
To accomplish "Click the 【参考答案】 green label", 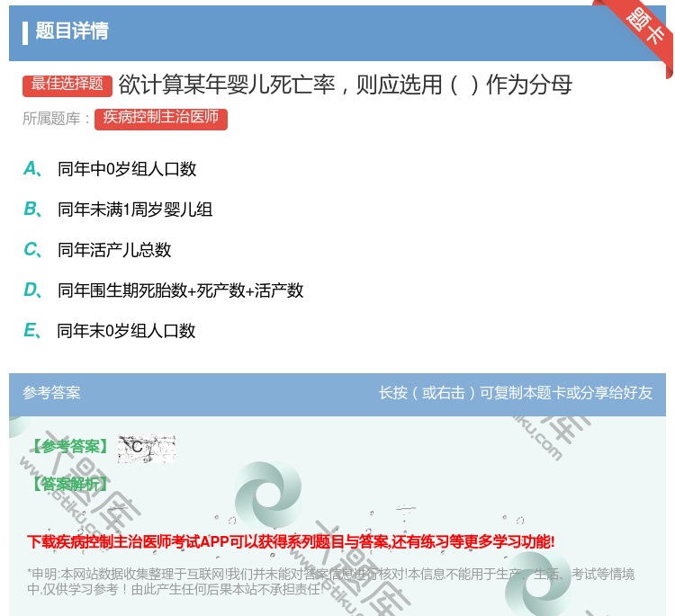I will pos(70,447).
